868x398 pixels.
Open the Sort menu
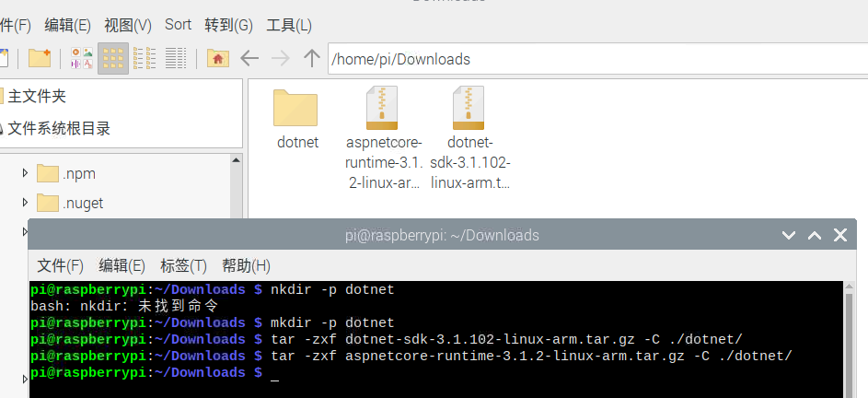tap(178, 24)
